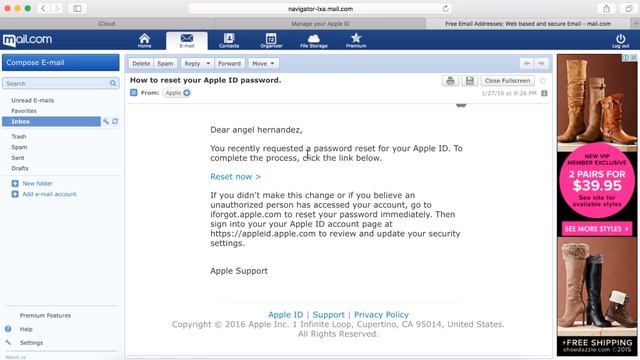Click the search magnifier icon

tap(113, 83)
